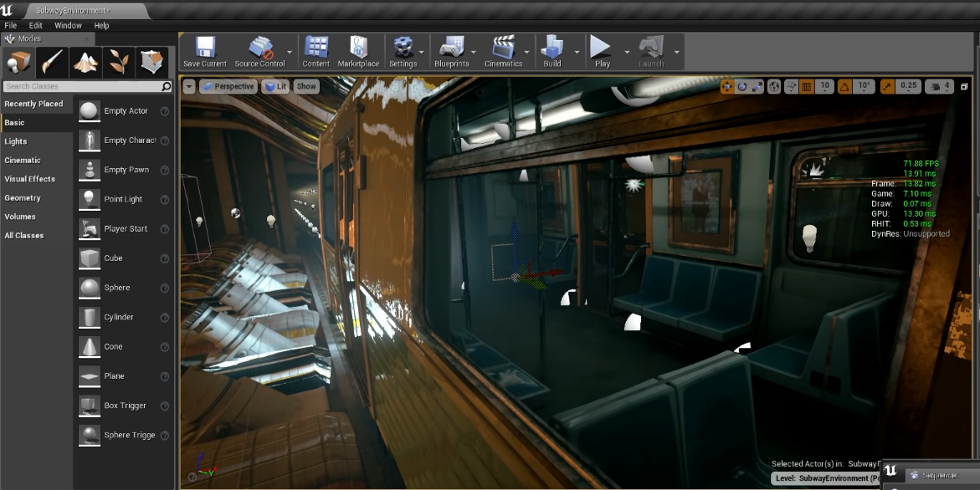Expand the Lit view mode dropdown

coord(275,86)
